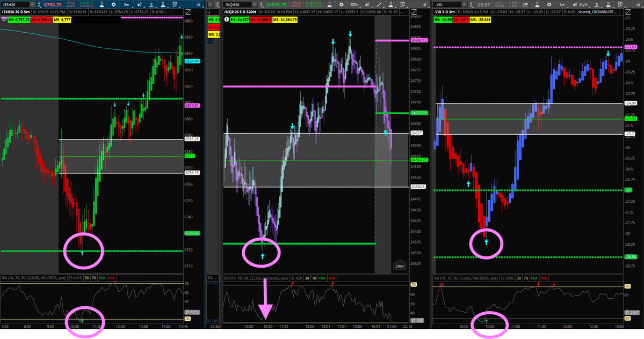
Task: Click the 24673.25 green price bubble
Action: pos(419,113)
